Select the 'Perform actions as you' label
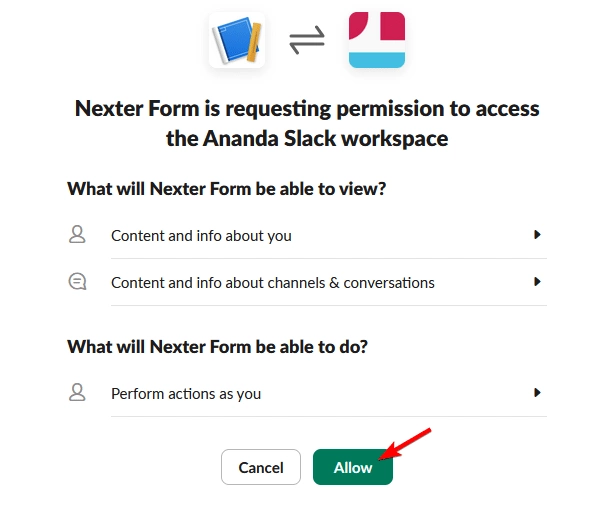Screen dimensions: 609x514 pos(186,394)
